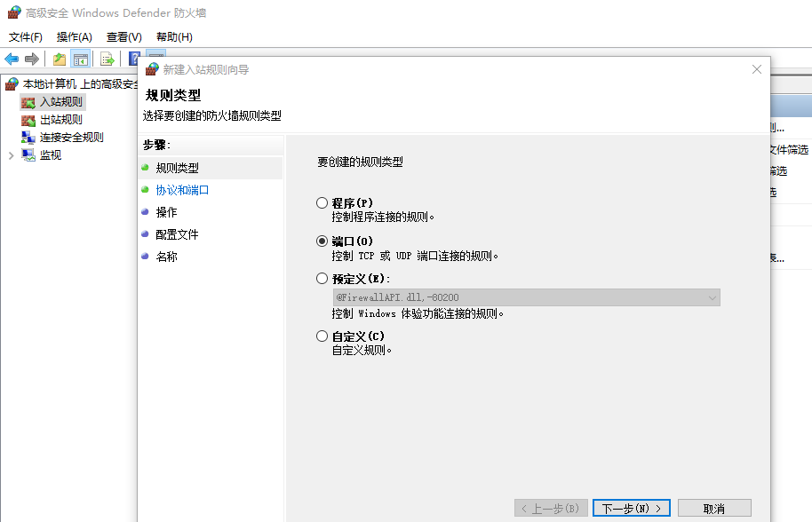Screen dimensions: 812x522
Task: Select the 预定义(E) rule type radio button
Action: tap(322, 279)
